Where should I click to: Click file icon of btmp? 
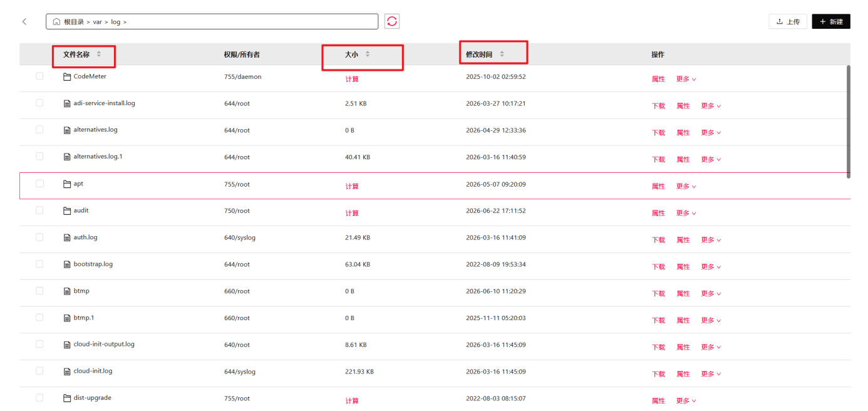pyautogui.click(x=67, y=291)
